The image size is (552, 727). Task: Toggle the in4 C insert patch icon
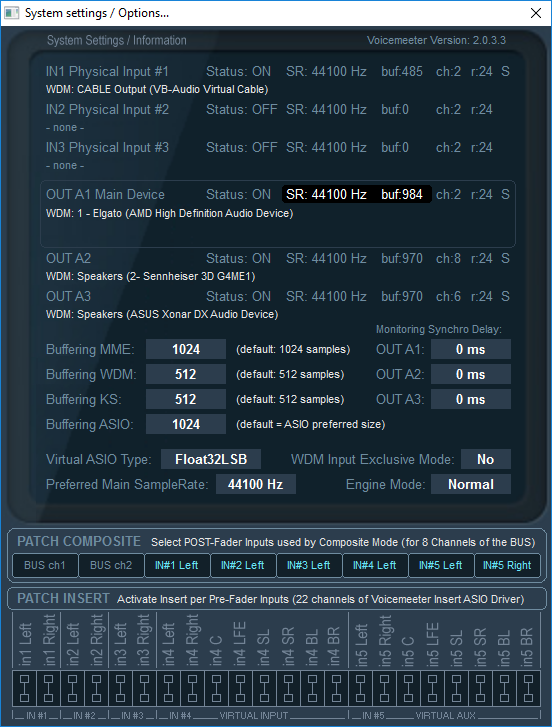click(216, 688)
